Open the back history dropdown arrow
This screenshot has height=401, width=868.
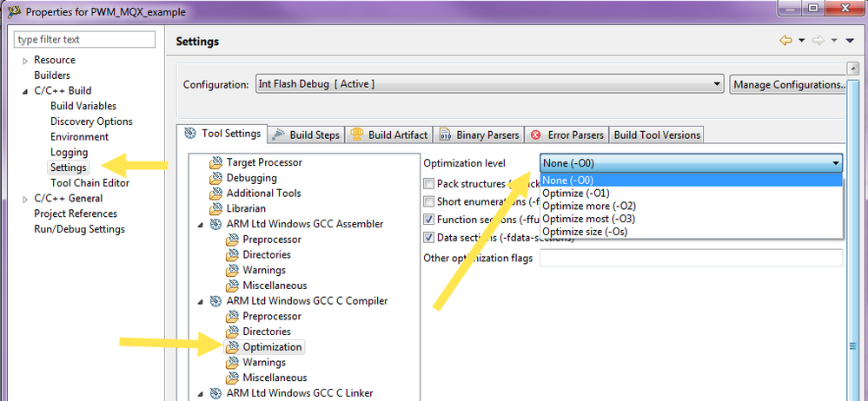point(802,41)
